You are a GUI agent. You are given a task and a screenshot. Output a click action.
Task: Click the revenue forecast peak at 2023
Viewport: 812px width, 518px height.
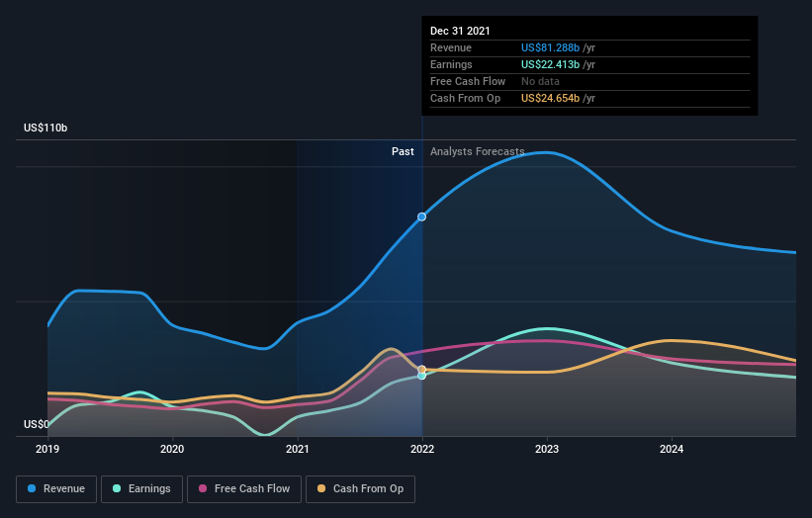(x=547, y=152)
